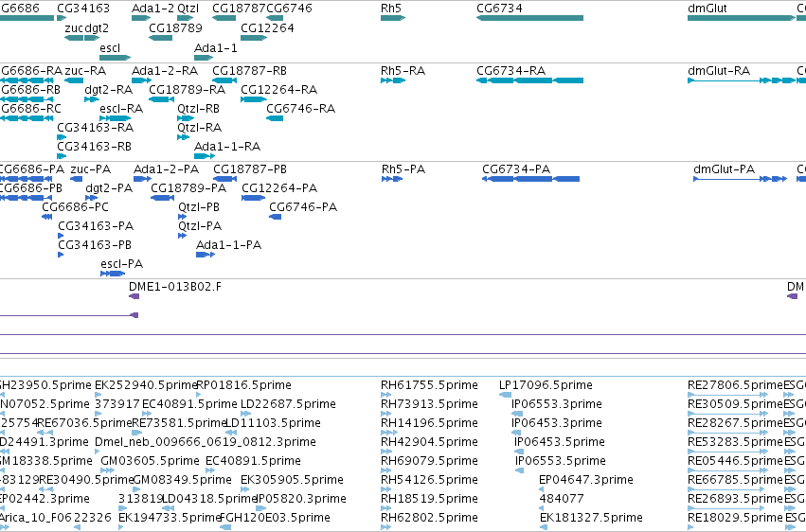Click protein CG12264-PA

pyautogui.click(x=254, y=198)
